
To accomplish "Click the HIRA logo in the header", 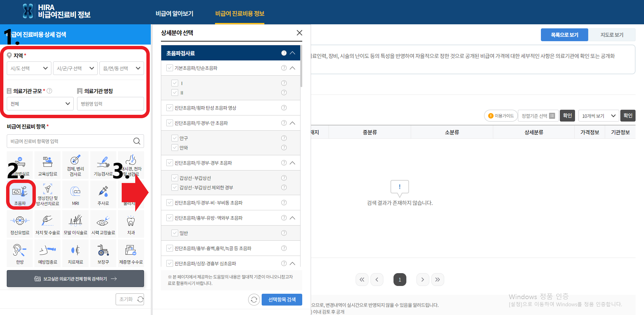I will click(x=56, y=11).
